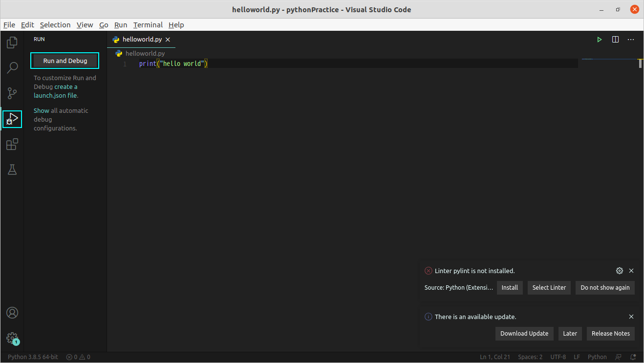Change indentation via Spaces: 2
This screenshot has width=644, height=363.
(x=530, y=357)
